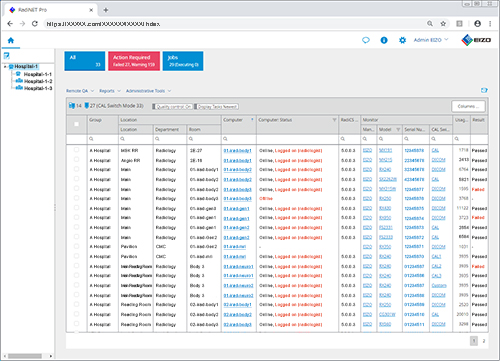The width and height of the screenshot is (500, 361).
Task: Click the browser forward arrow
Action: coord(22,24)
